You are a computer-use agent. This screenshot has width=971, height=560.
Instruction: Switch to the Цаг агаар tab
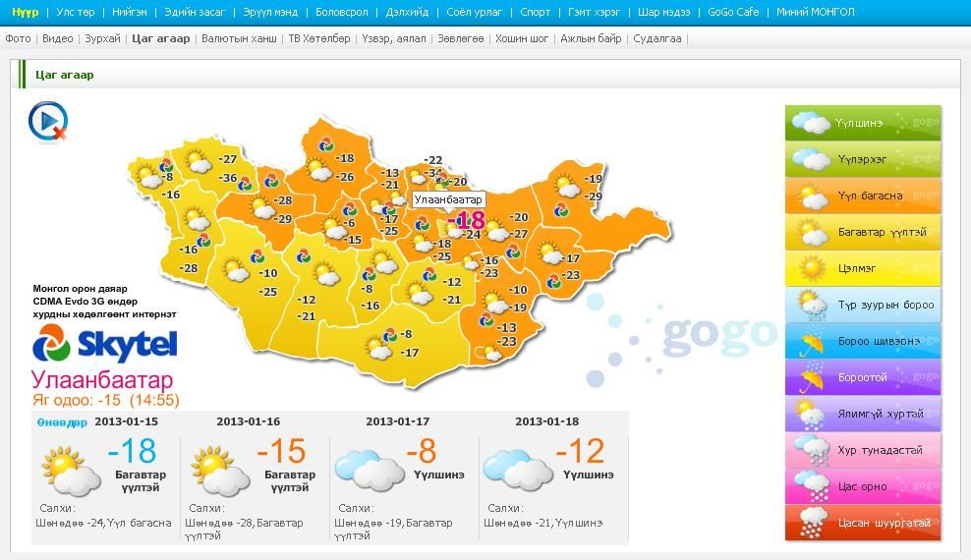click(x=161, y=38)
